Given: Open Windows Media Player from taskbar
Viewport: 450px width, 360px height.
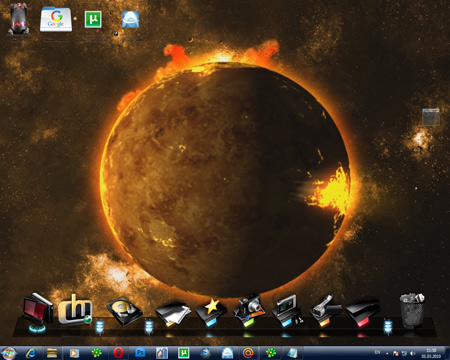Looking at the screenshot, I should click(x=74, y=353).
